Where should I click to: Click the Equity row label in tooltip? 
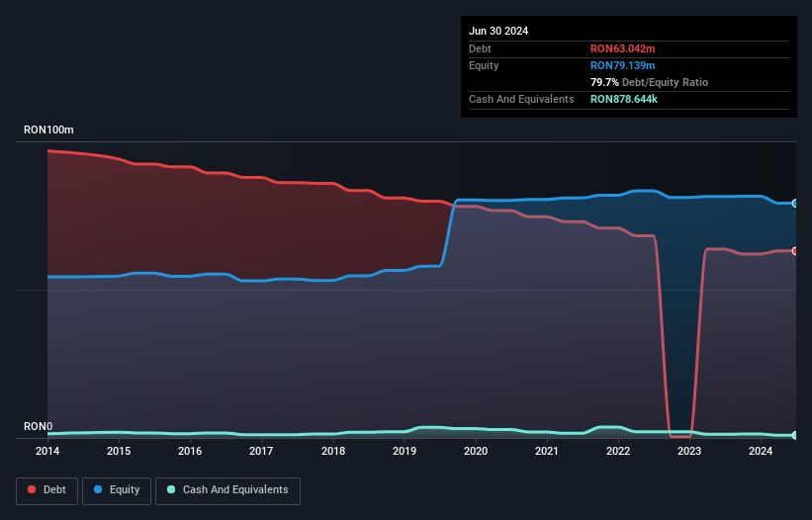pyautogui.click(x=484, y=65)
